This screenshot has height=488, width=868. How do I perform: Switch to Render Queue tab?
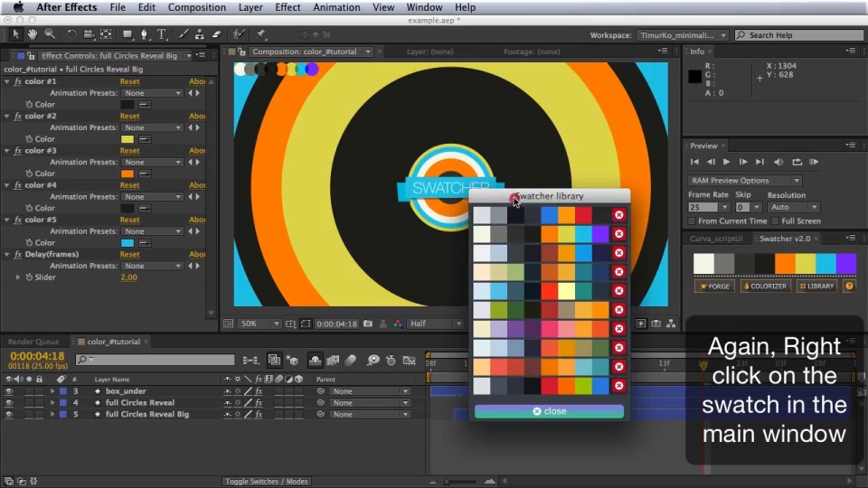[x=33, y=342]
